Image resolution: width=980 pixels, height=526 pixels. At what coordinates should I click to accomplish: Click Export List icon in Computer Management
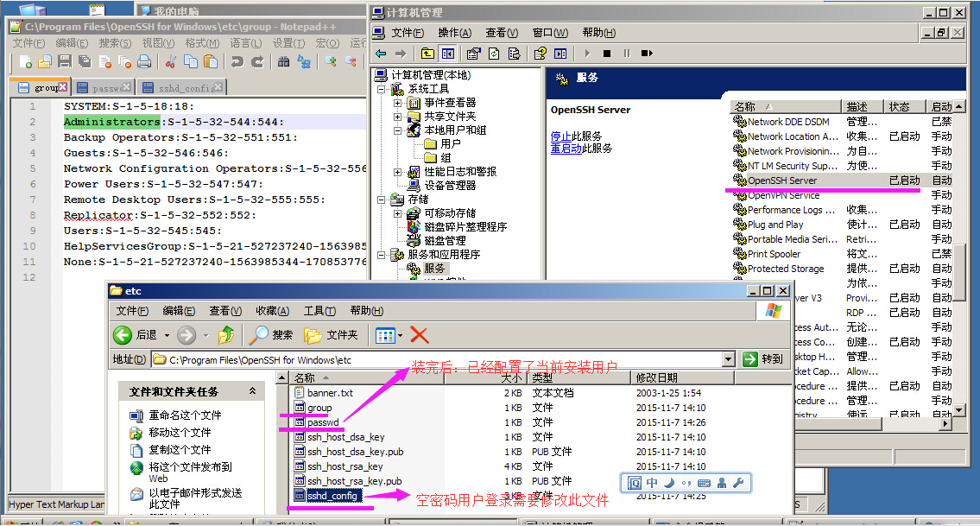[x=514, y=54]
